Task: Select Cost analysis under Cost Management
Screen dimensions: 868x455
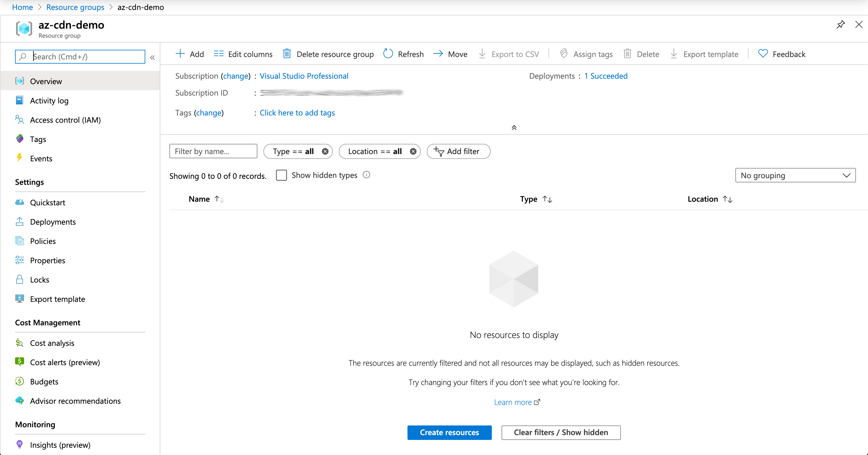Action: coord(52,343)
